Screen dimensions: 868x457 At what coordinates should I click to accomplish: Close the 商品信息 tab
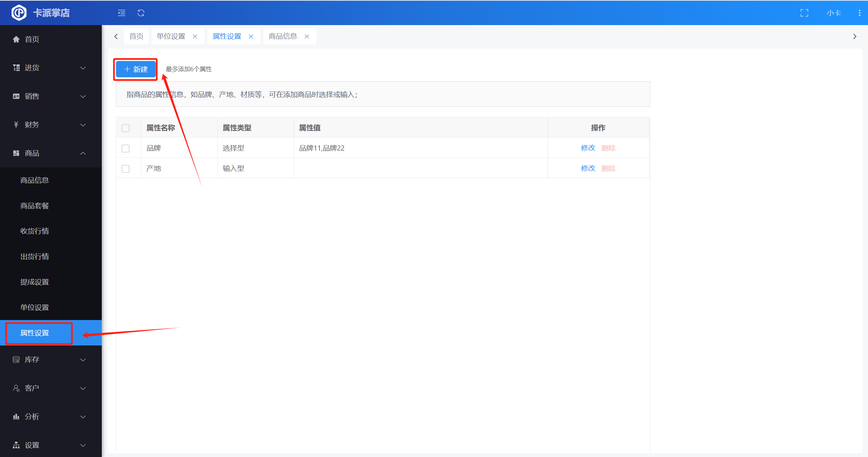307,36
